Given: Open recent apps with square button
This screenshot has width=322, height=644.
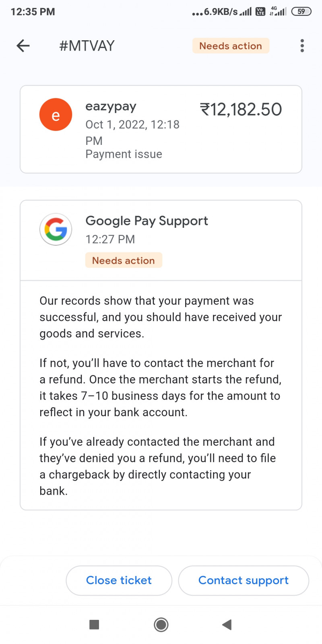Looking at the screenshot, I should (x=94, y=624).
